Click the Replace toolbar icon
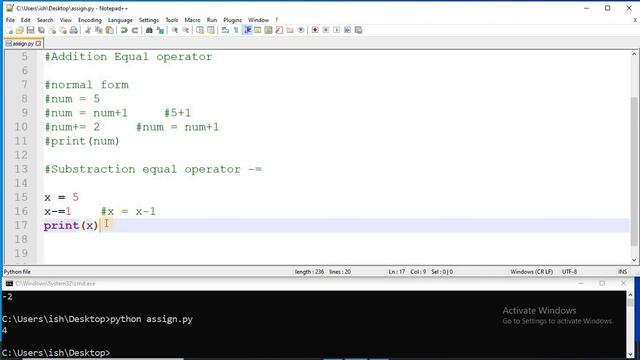The image size is (640, 360). pos(160,30)
